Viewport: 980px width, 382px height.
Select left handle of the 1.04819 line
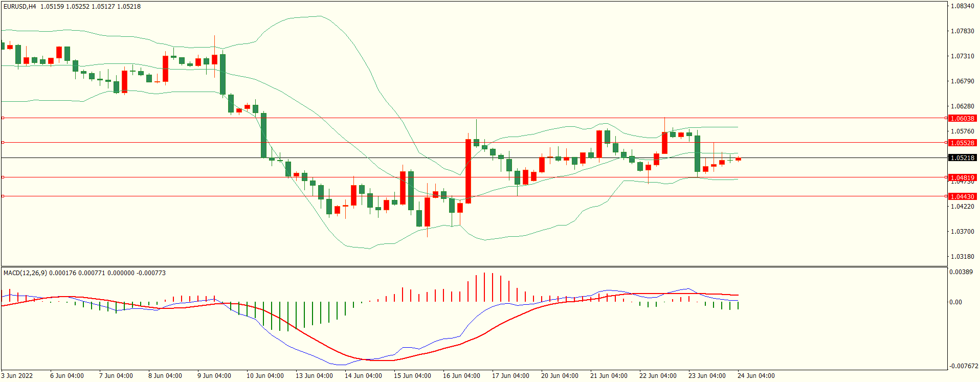pos(3,177)
